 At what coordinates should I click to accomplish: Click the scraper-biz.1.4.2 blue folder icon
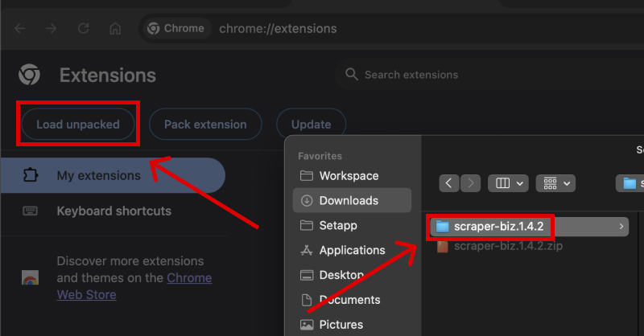[x=442, y=227]
